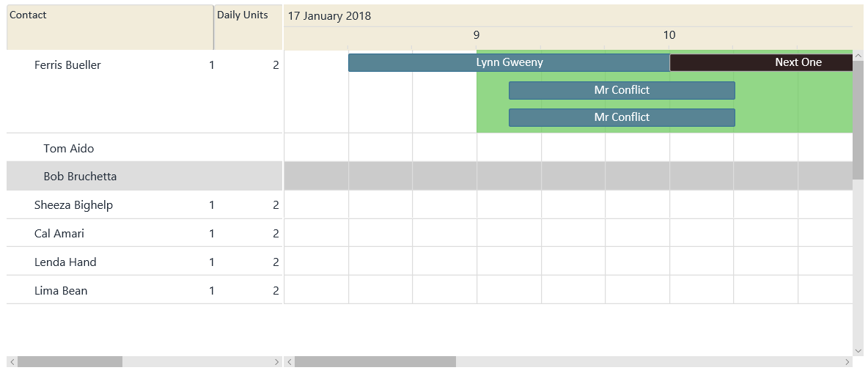Select the Tom Aido child row
This screenshot has height=373, width=868.
(x=144, y=148)
